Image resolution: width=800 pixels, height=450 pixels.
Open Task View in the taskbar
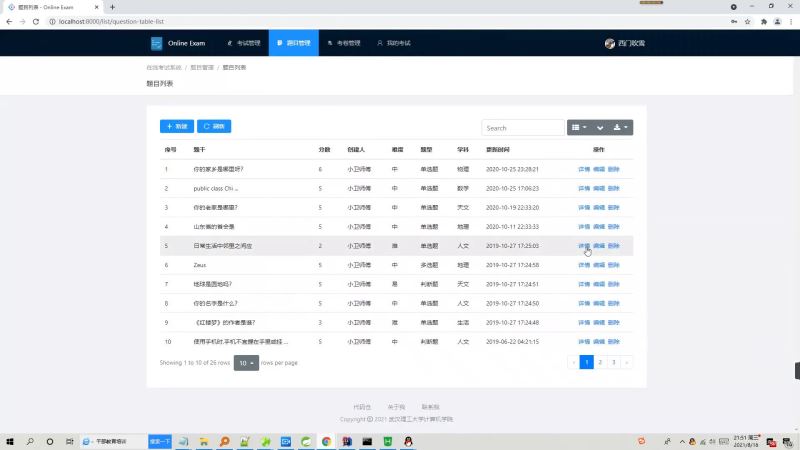(x=69, y=441)
